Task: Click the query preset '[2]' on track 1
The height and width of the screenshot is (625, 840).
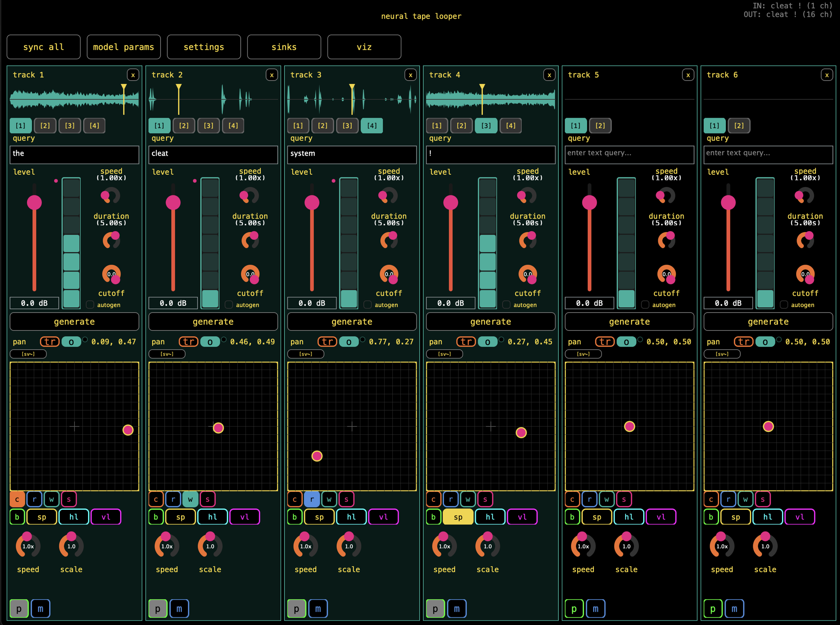Action: coord(45,126)
